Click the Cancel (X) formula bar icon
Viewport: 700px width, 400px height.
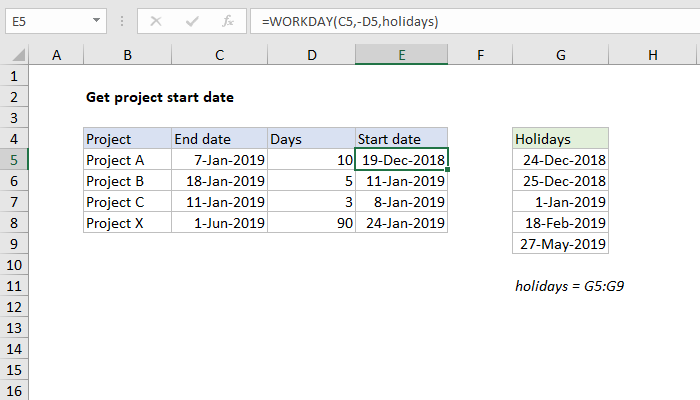155,20
